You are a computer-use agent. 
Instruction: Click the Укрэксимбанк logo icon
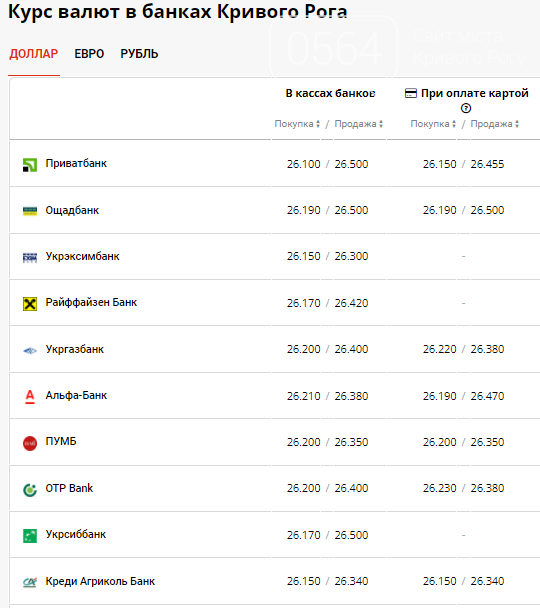(x=30, y=257)
